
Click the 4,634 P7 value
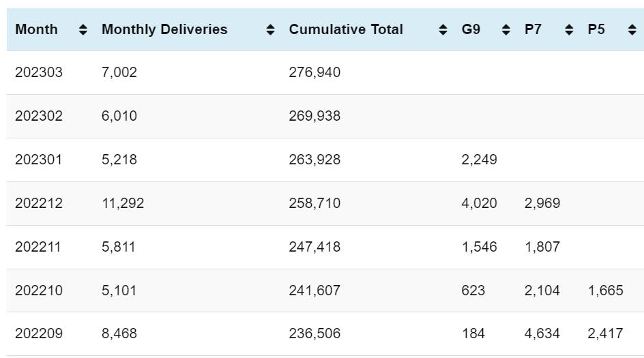tap(542, 333)
